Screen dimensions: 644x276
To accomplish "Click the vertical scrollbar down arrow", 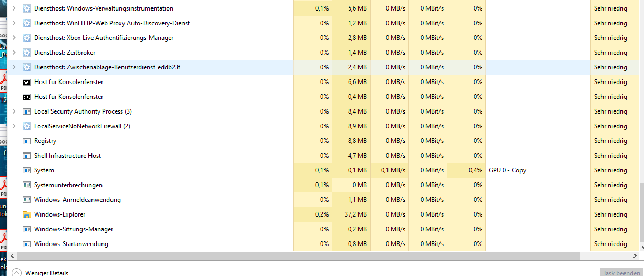I will 641,247.
